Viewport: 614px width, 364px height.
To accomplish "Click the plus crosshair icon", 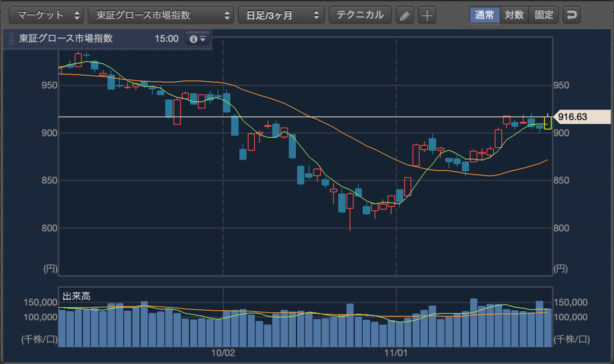I will pos(427,15).
